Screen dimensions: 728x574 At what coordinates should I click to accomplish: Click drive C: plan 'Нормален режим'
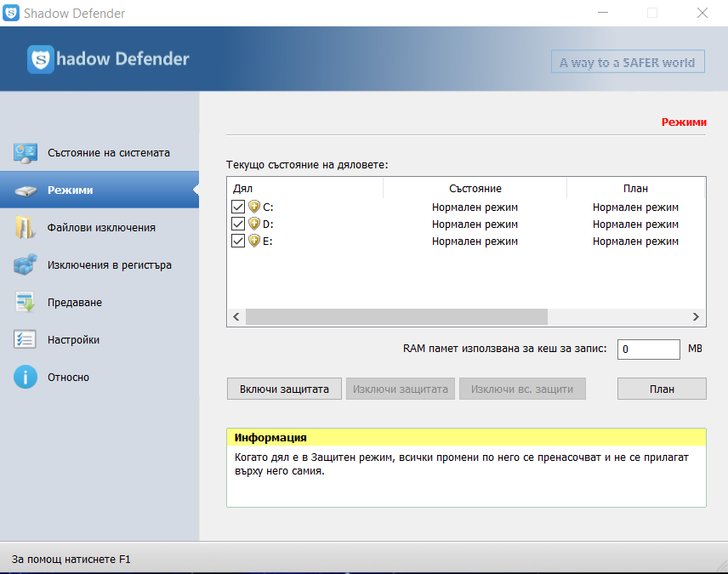(x=635, y=207)
